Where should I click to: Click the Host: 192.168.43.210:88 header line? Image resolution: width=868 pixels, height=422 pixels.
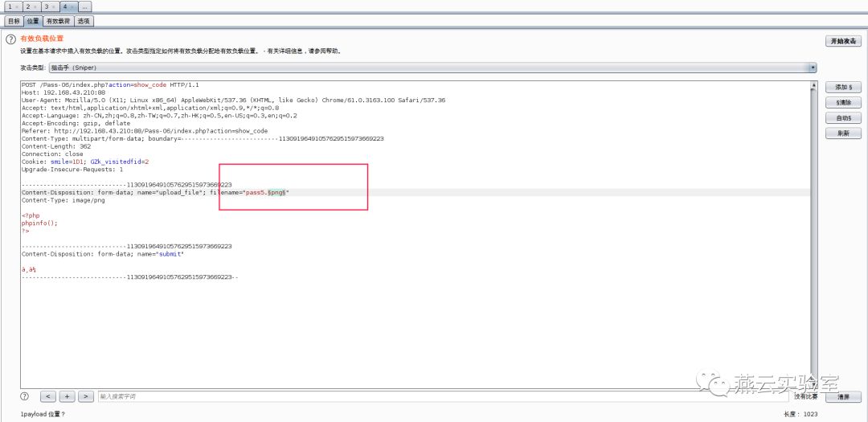pyautogui.click(x=63, y=92)
